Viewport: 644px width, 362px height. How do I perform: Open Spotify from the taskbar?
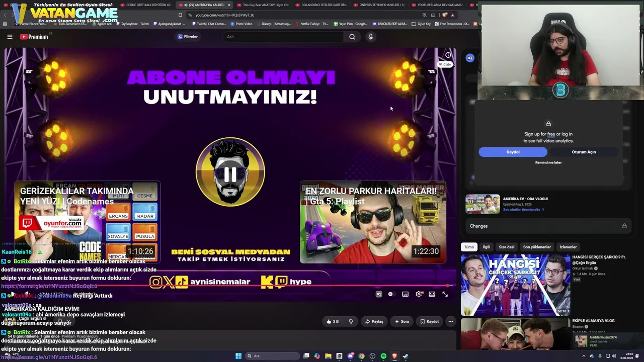[x=383, y=356]
